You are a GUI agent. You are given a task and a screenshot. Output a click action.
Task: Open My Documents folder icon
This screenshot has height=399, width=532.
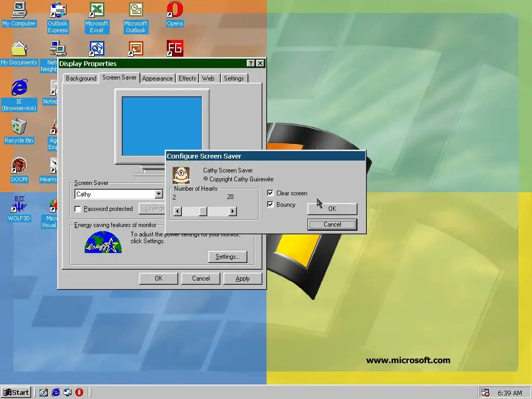19,54
